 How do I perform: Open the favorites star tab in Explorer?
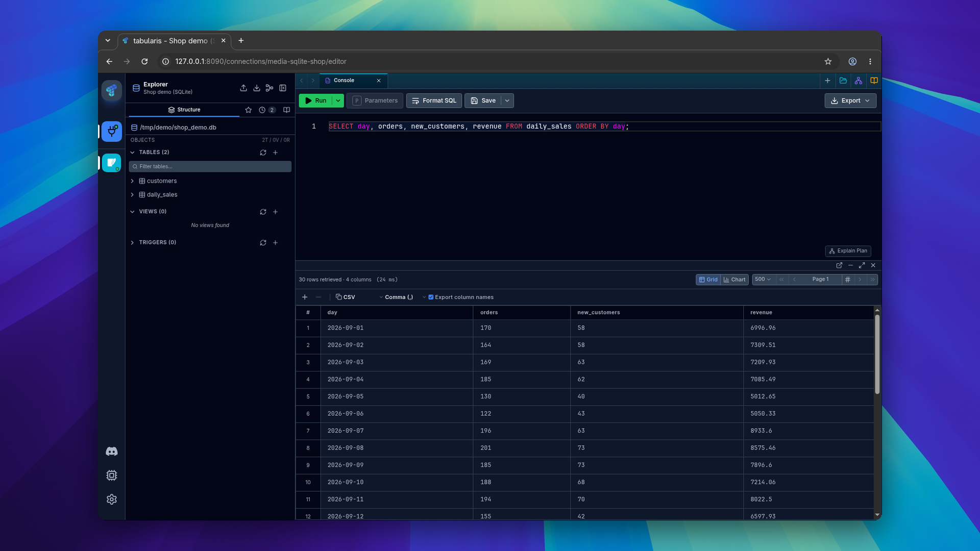(248, 110)
